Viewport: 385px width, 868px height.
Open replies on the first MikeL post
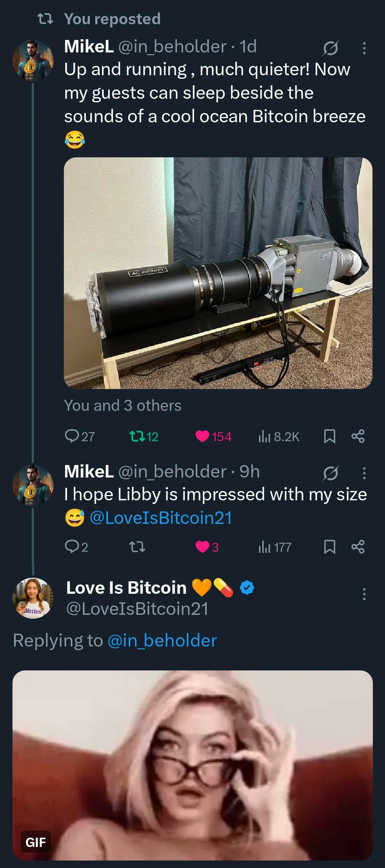tap(80, 436)
